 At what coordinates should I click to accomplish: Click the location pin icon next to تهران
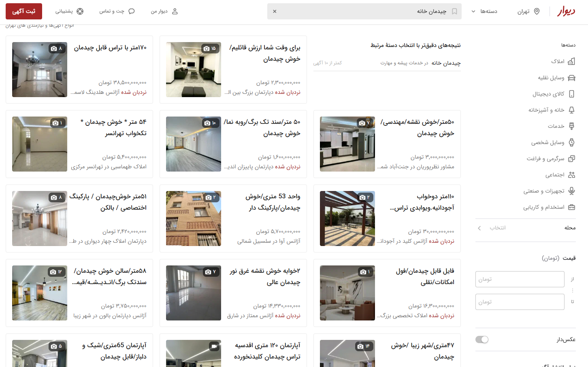537,11
